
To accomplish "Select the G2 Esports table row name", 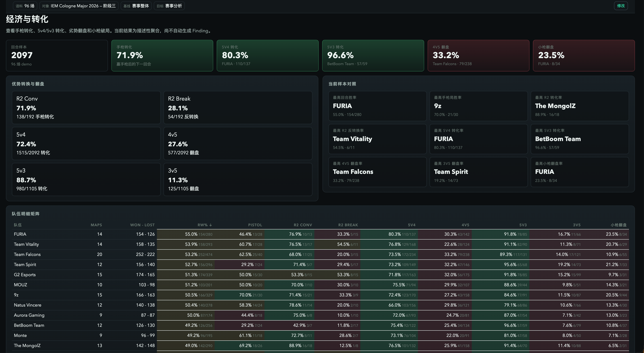I will click(x=25, y=275).
